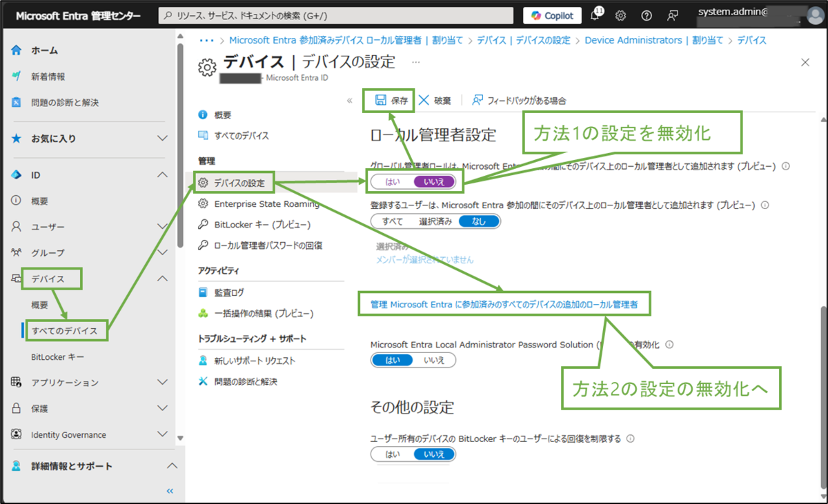Click the アプリケーション grid icon
Image resolution: width=828 pixels, height=504 pixels.
pos(17,382)
